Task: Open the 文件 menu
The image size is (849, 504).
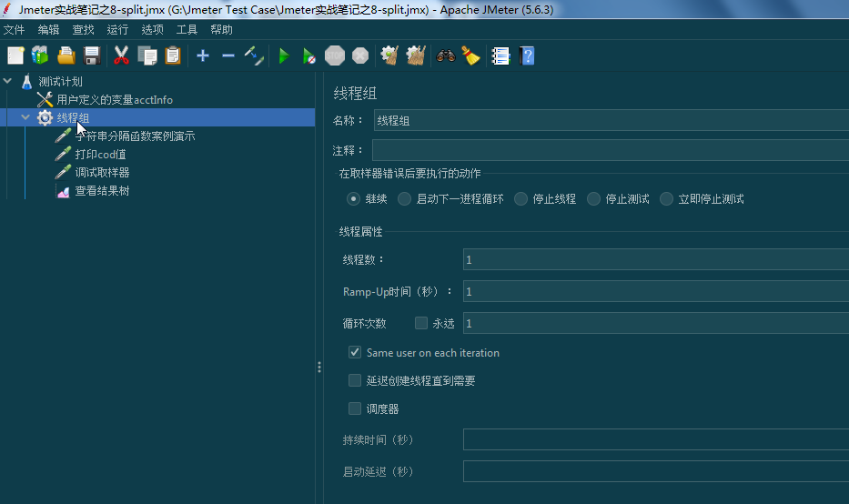Action: click(14, 30)
